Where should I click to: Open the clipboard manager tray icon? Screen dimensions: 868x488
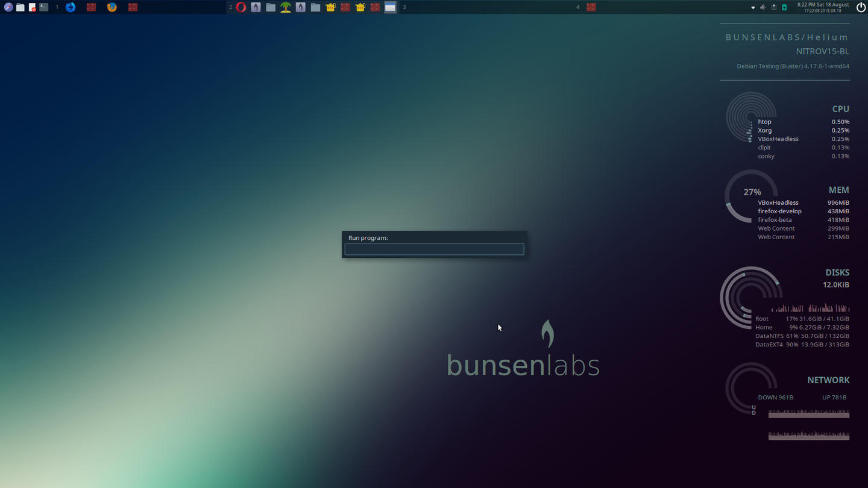(774, 7)
